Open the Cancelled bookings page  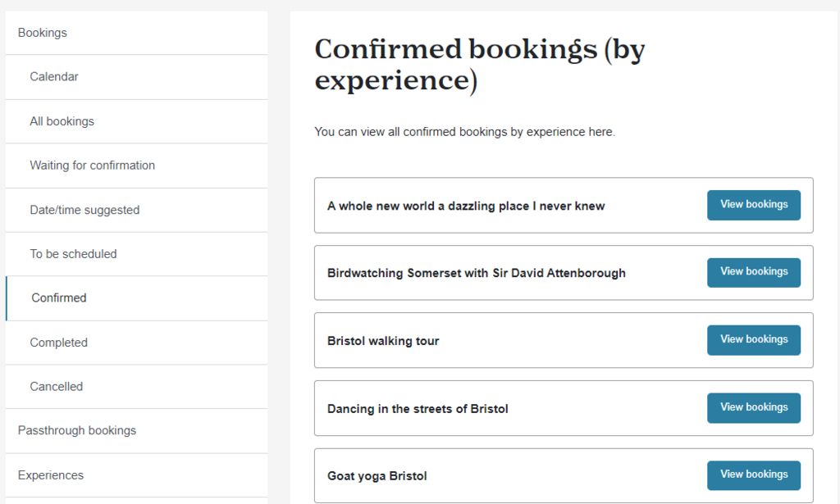pos(137,387)
